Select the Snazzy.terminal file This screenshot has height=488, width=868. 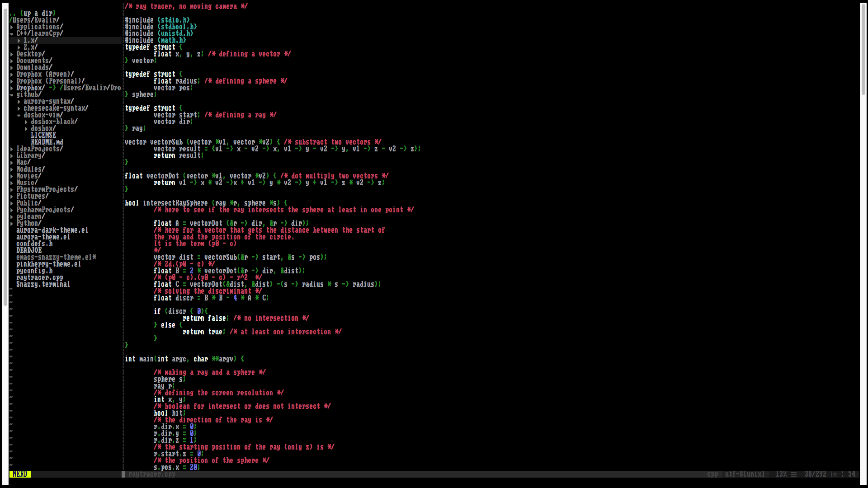click(43, 285)
